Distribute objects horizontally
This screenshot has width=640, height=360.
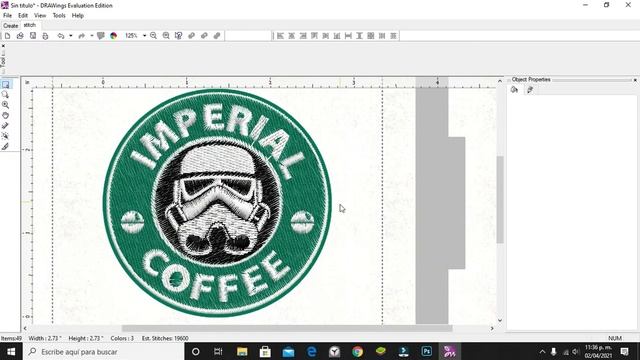coord(382,36)
